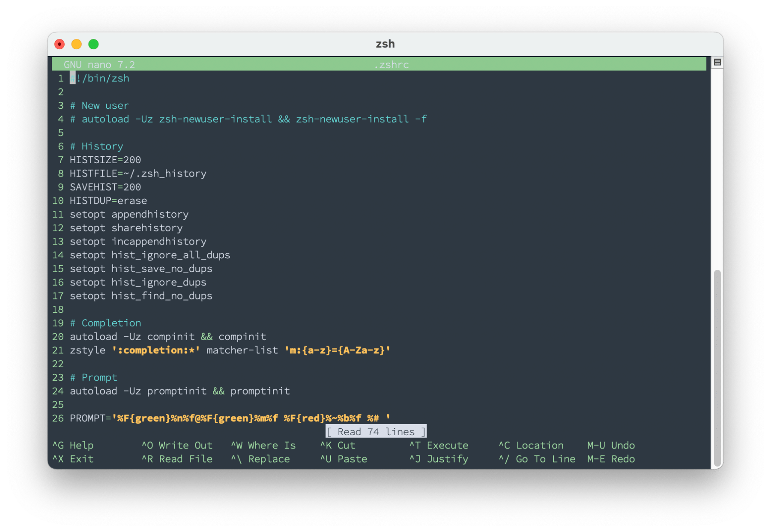
Task: Click the ^C Location shortcut
Action: click(531, 445)
